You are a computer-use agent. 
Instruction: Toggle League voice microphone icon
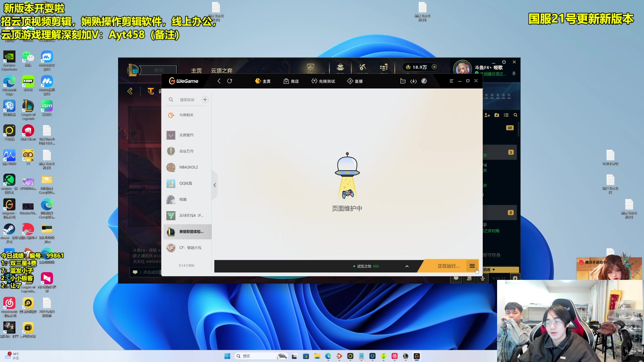[x=482, y=278]
